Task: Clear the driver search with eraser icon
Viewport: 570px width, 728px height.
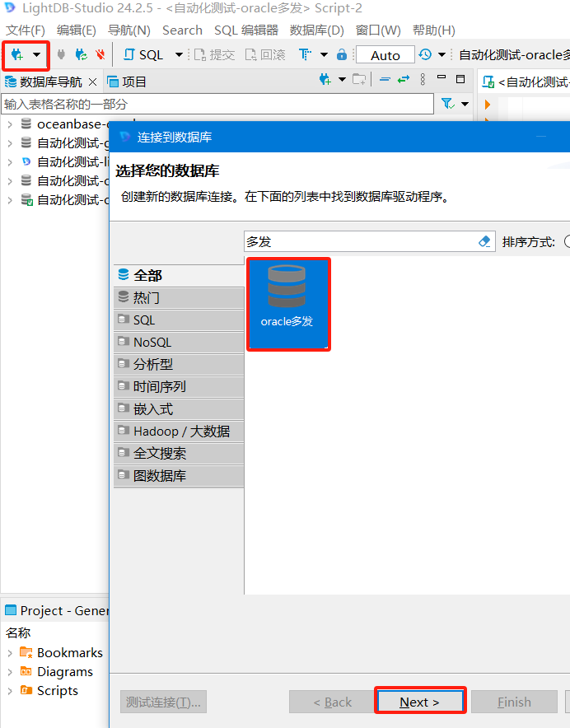Action: (x=484, y=241)
